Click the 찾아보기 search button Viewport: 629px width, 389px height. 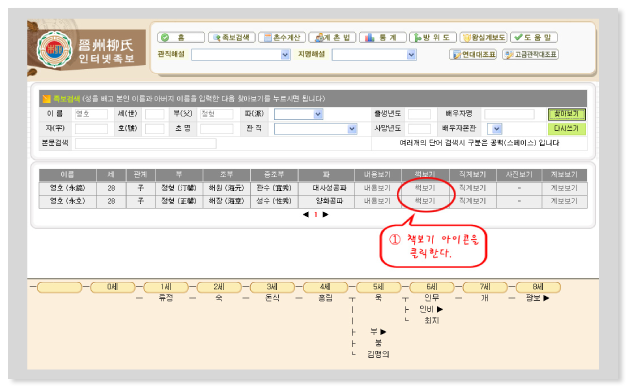[566, 114]
